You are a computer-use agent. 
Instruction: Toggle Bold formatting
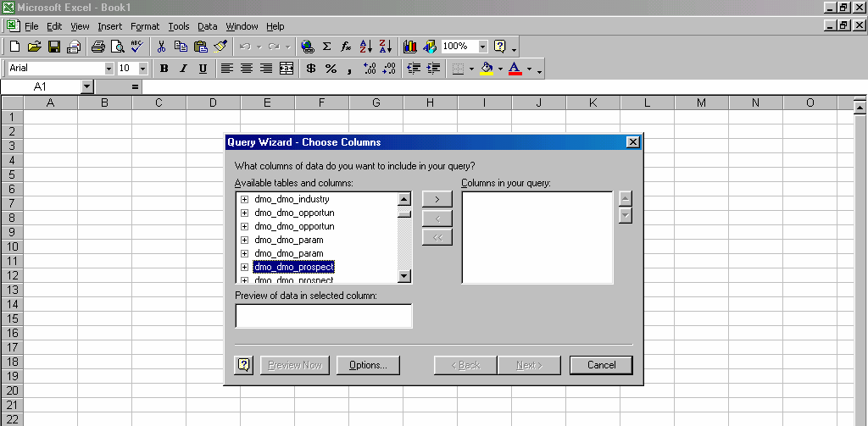coord(164,69)
